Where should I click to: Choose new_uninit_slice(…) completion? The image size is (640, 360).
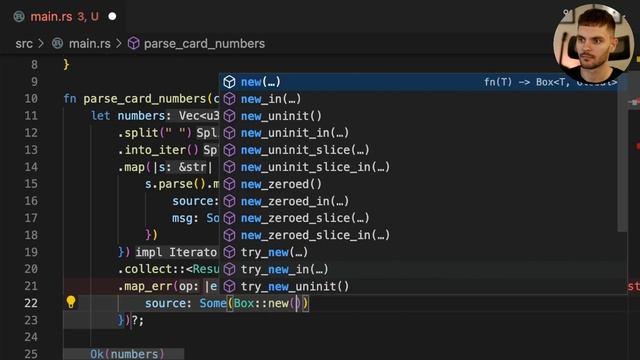(420, 150)
